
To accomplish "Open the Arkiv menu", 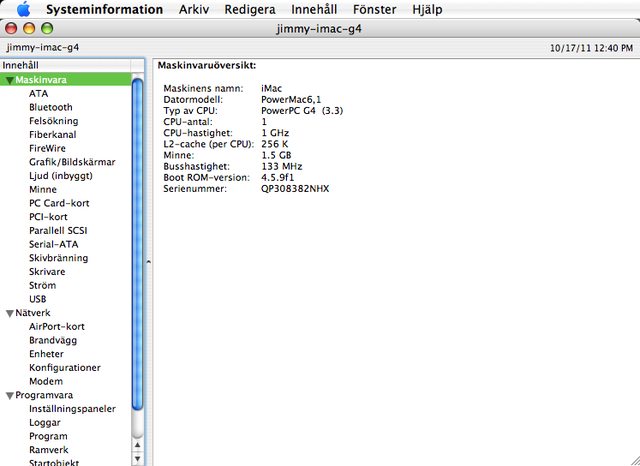I will click(x=194, y=9).
